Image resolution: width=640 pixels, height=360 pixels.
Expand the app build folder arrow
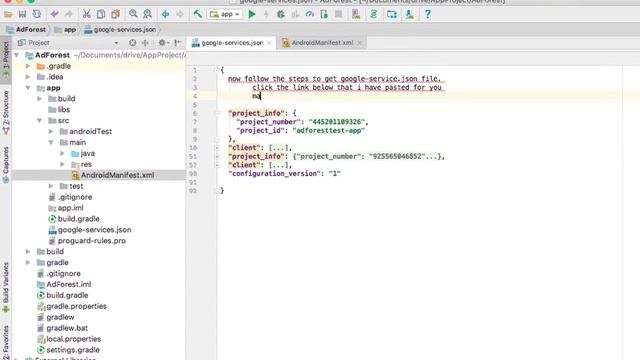pos(40,98)
